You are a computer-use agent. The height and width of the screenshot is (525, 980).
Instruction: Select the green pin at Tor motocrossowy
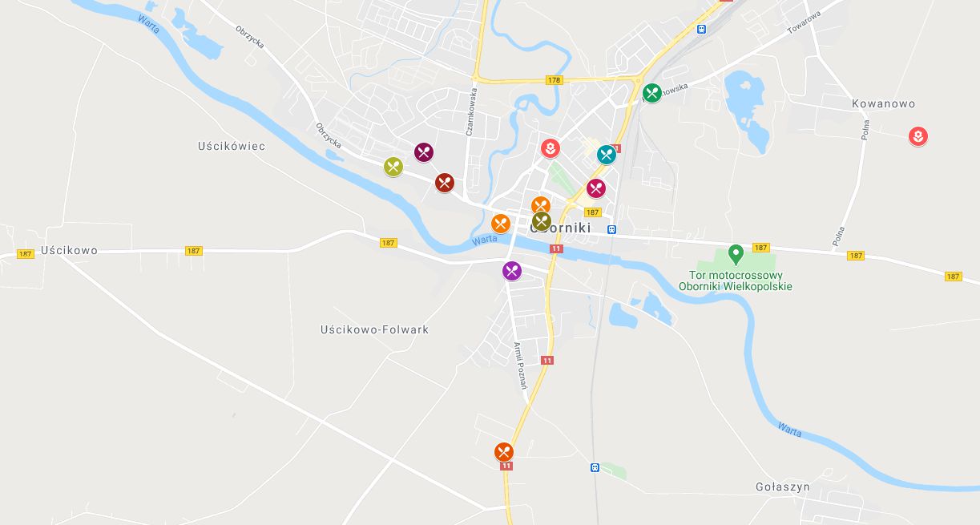coord(736,256)
